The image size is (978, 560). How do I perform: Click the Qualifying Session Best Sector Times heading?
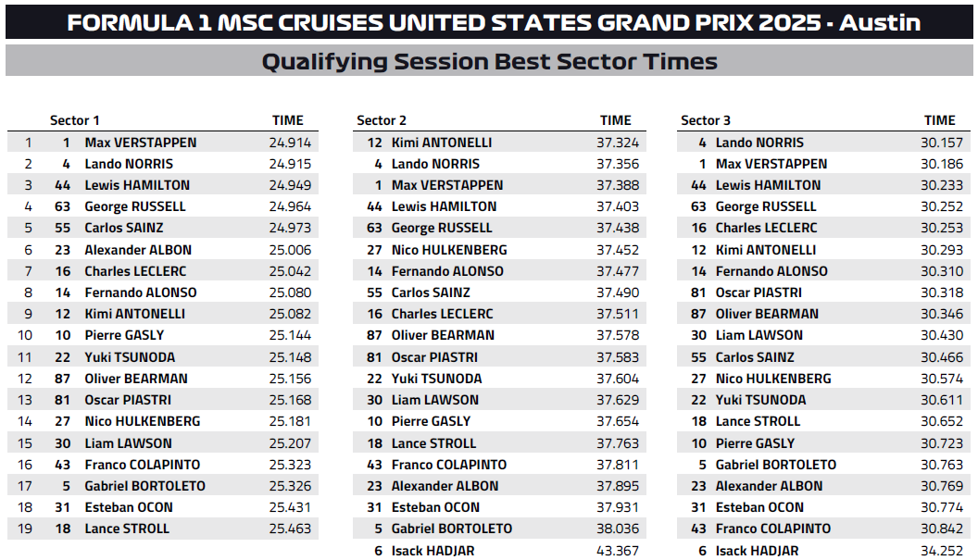pyautogui.click(x=489, y=62)
